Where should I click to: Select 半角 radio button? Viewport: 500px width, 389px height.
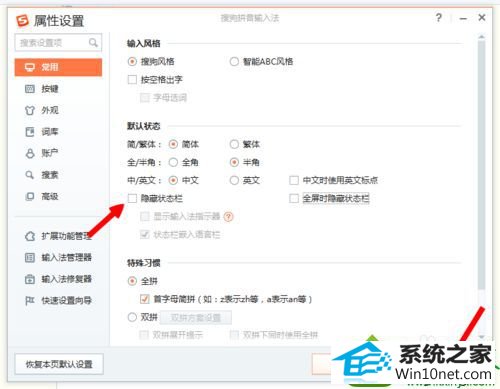[x=234, y=162]
